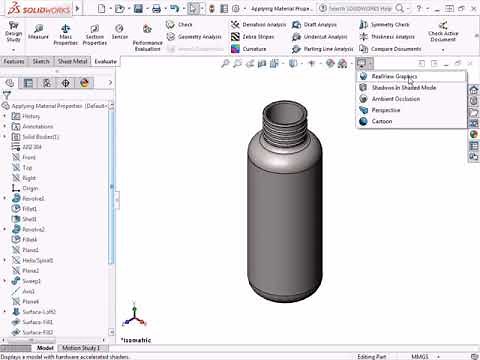Viewport: 480px width, 360px height.
Task: Click the Zoom to Fit icon
Action: click(x=225, y=63)
